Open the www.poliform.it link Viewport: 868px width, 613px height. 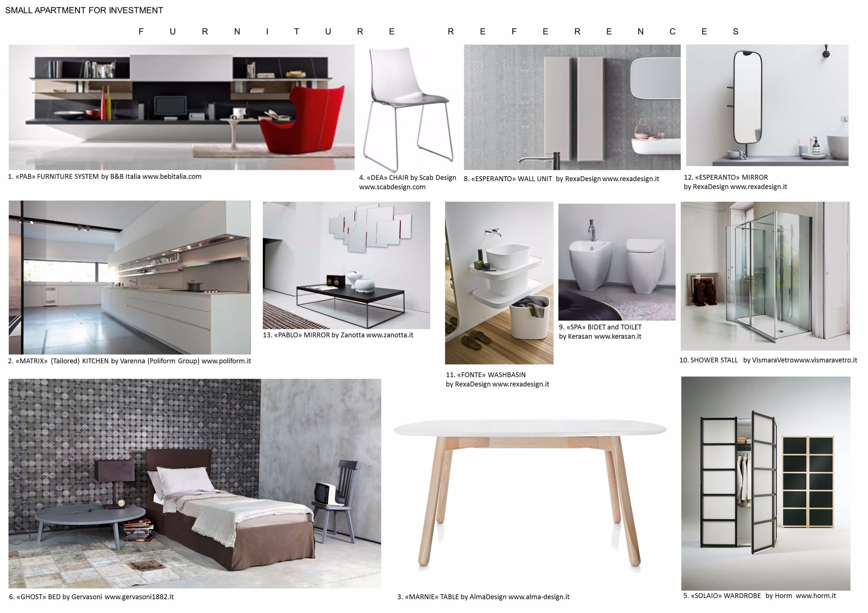point(226,361)
